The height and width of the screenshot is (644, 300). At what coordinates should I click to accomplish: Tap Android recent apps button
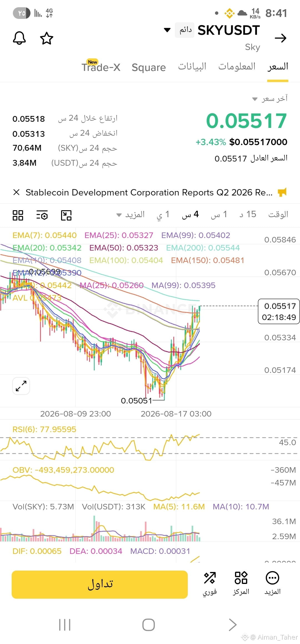65,625
